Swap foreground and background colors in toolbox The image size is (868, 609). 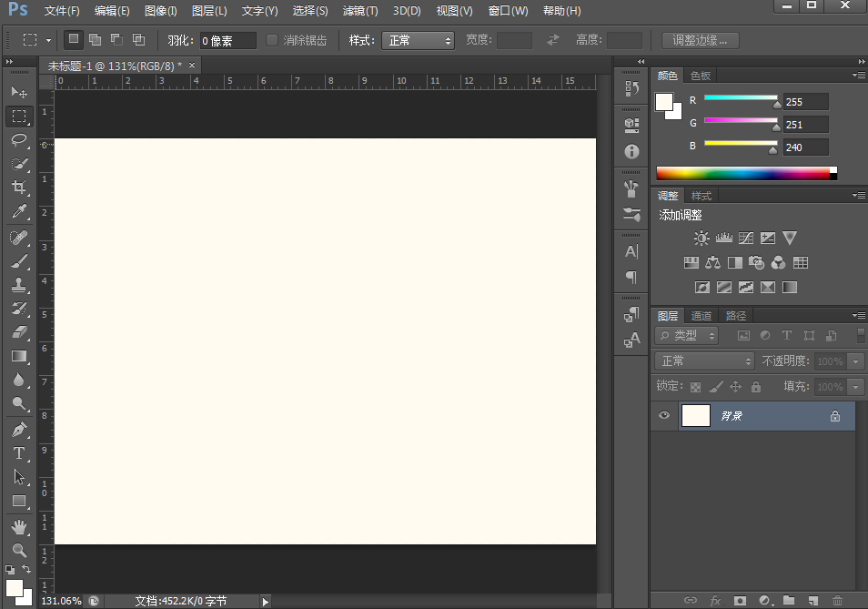[26, 569]
